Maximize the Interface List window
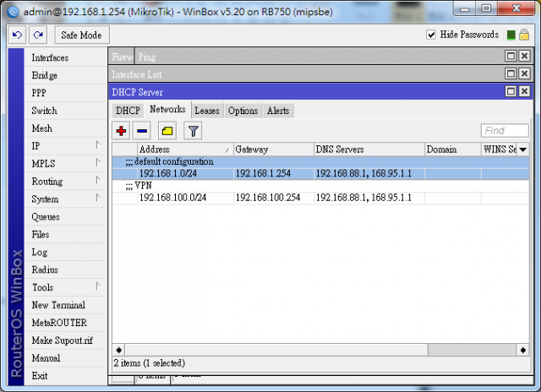Image resolution: width=541 pixels, height=392 pixels. [x=511, y=73]
